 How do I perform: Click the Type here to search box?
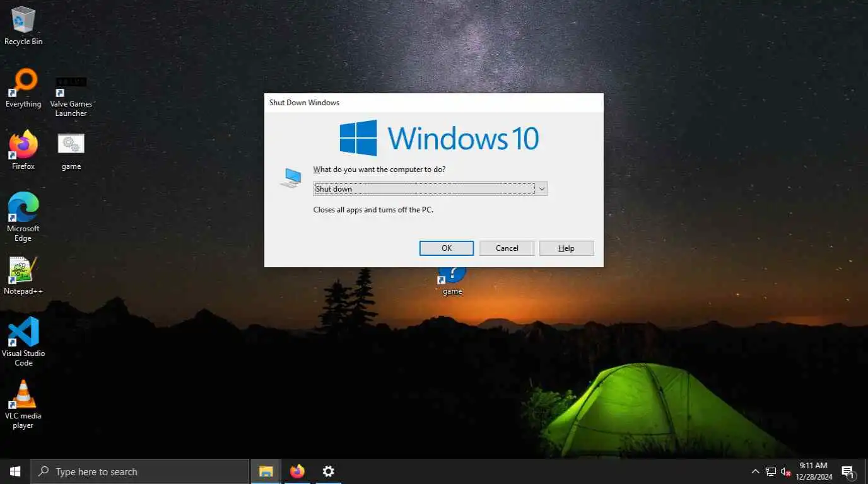[139, 471]
